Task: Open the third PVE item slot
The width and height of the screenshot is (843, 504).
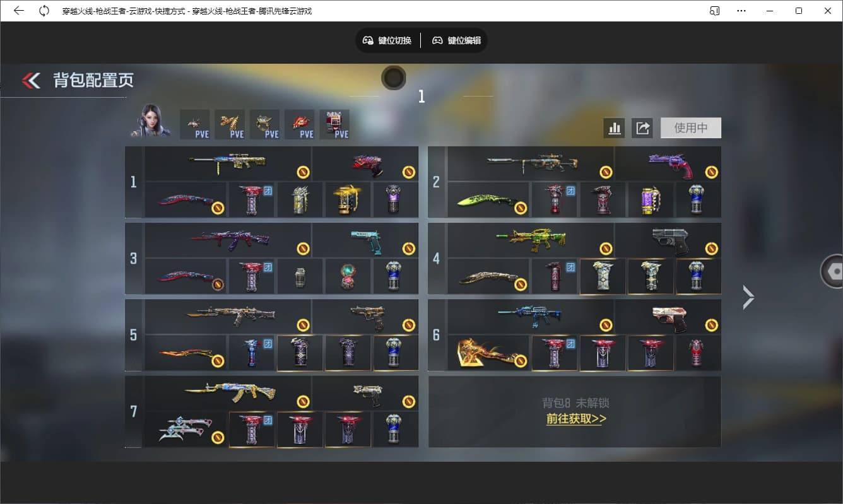Action: pyautogui.click(x=264, y=124)
